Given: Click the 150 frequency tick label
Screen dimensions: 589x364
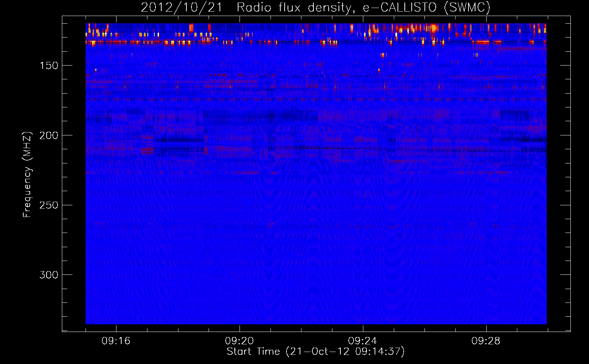Looking at the screenshot, I should click(x=49, y=66).
